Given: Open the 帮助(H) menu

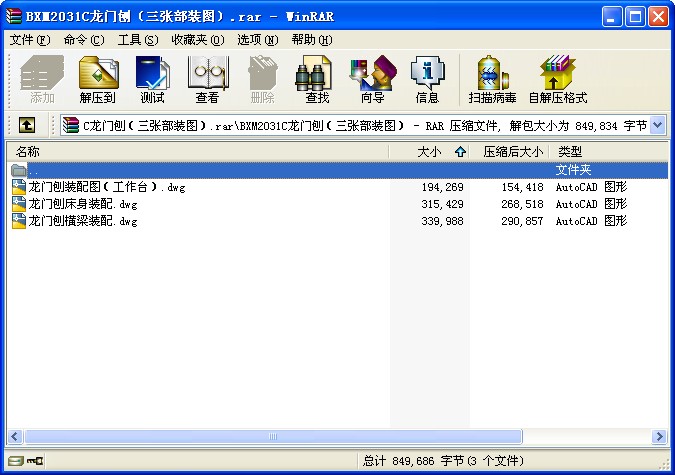Looking at the screenshot, I should (312, 40).
